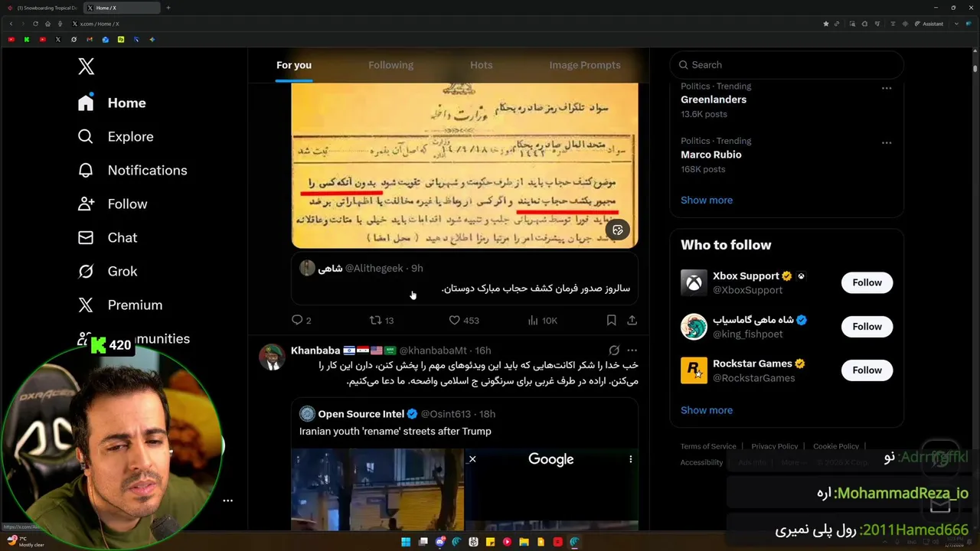The width and height of the screenshot is (980, 551).
Task: Open the Follow sidebar item
Action: (113, 204)
